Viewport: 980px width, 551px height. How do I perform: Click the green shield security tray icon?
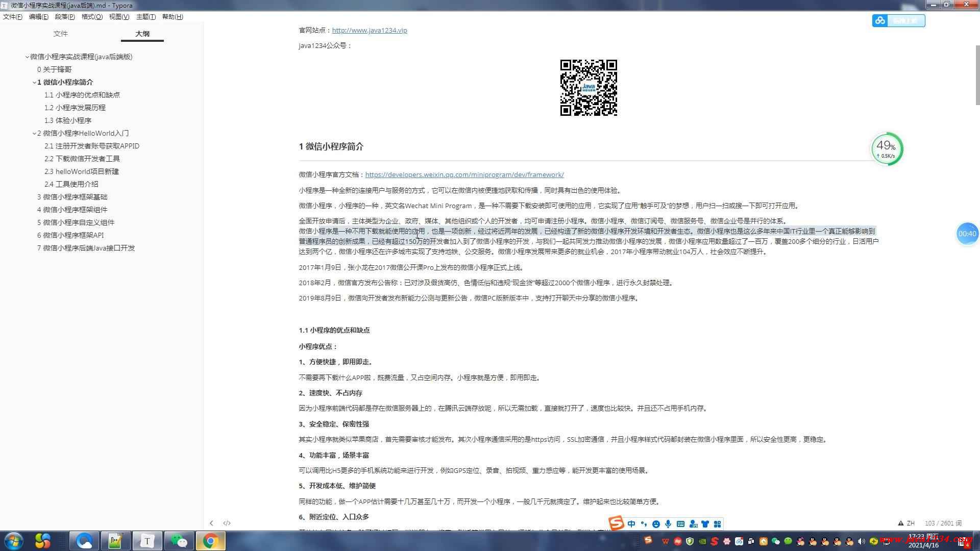tap(690, 541)
